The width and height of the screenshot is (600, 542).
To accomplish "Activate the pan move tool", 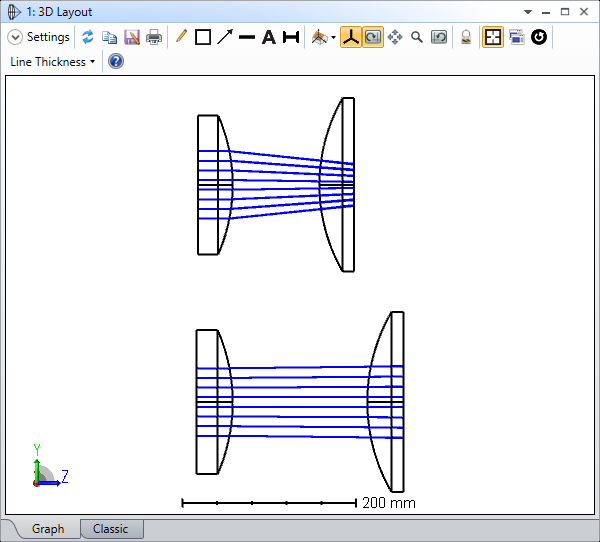I will tap(395, 37).
